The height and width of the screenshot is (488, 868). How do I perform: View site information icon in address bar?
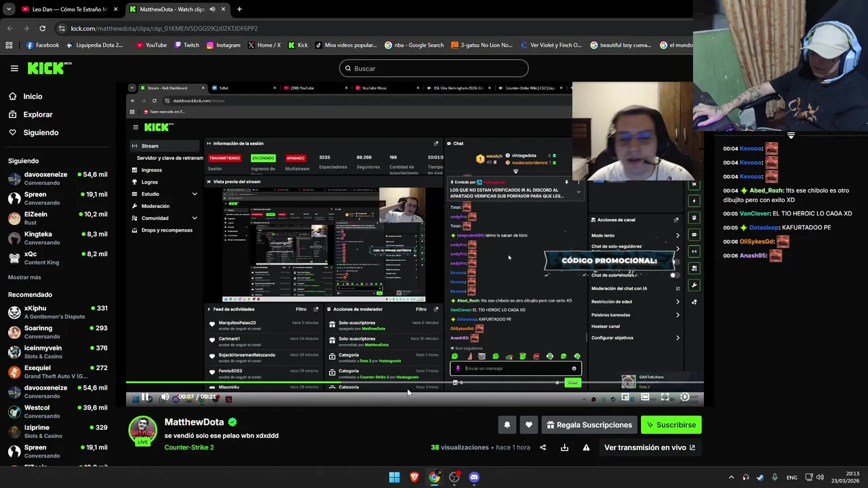point(62,28)
